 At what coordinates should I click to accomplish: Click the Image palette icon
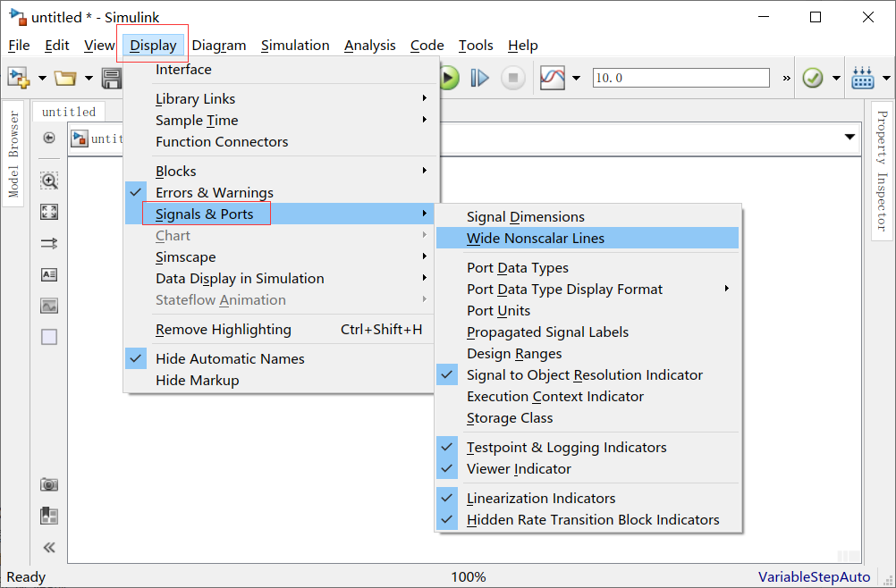point(49,306)
